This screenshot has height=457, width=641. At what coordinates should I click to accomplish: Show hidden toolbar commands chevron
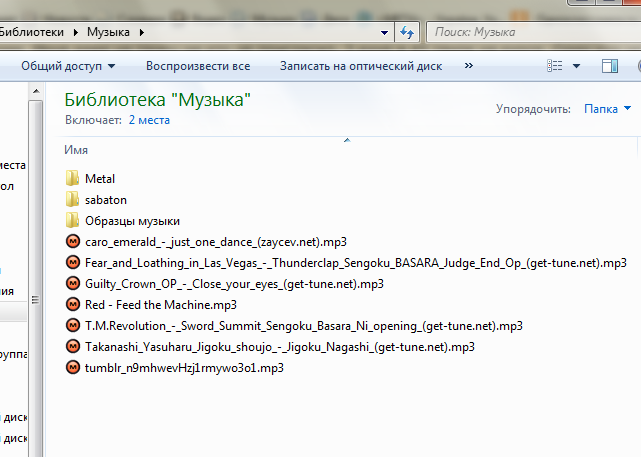[468, 65]
